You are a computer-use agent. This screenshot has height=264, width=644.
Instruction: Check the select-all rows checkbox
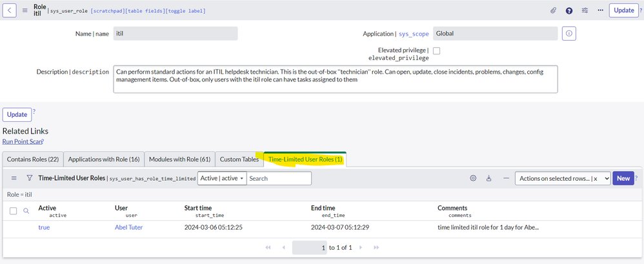pyautogui.click(x=13, y=210)
